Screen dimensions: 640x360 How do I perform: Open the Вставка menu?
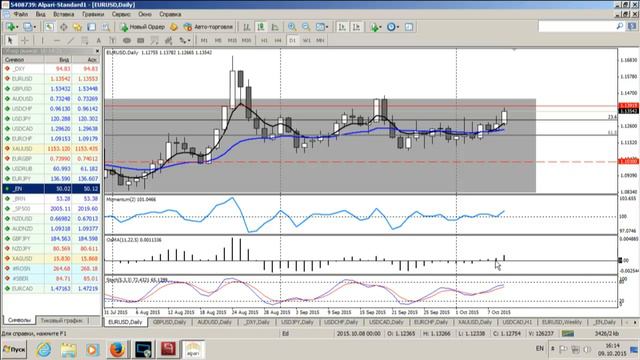pos(64,14)
